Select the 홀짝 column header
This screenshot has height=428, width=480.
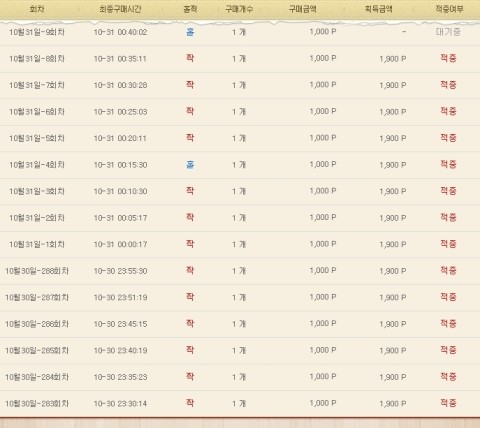coord(190,9)
